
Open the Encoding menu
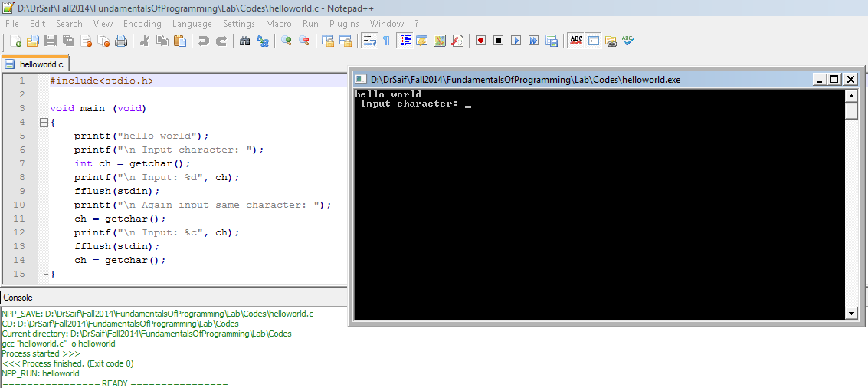coord(142,24)
